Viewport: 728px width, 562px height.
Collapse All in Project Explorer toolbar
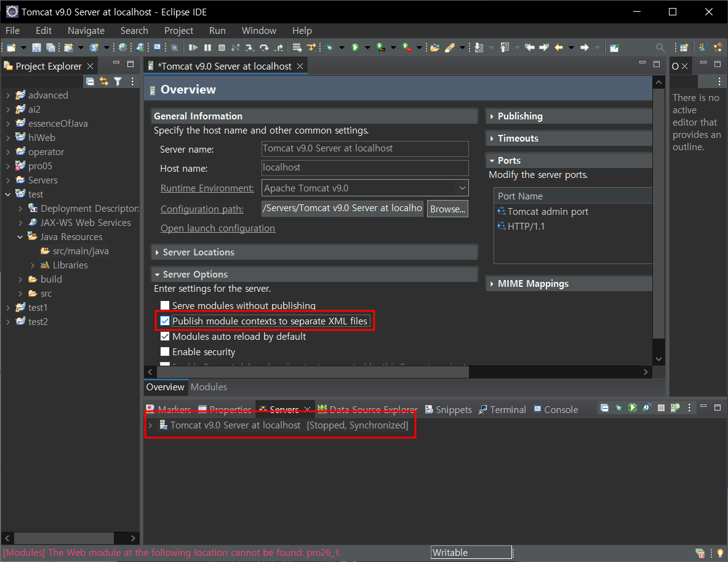point(90,82)
